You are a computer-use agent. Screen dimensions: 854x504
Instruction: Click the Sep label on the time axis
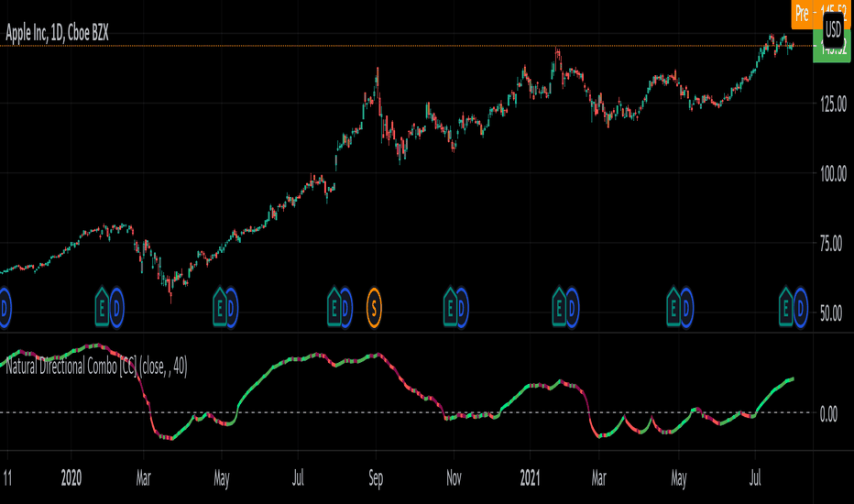point(376,479)
